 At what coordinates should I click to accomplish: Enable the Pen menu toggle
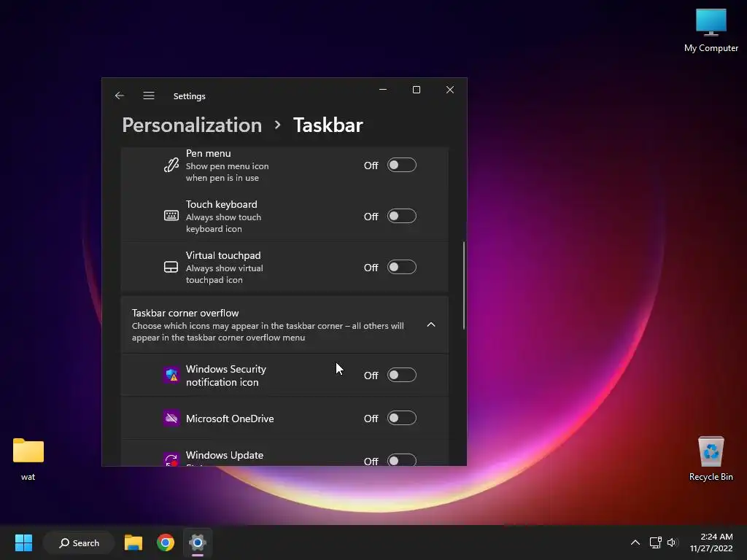pos(402,166)
